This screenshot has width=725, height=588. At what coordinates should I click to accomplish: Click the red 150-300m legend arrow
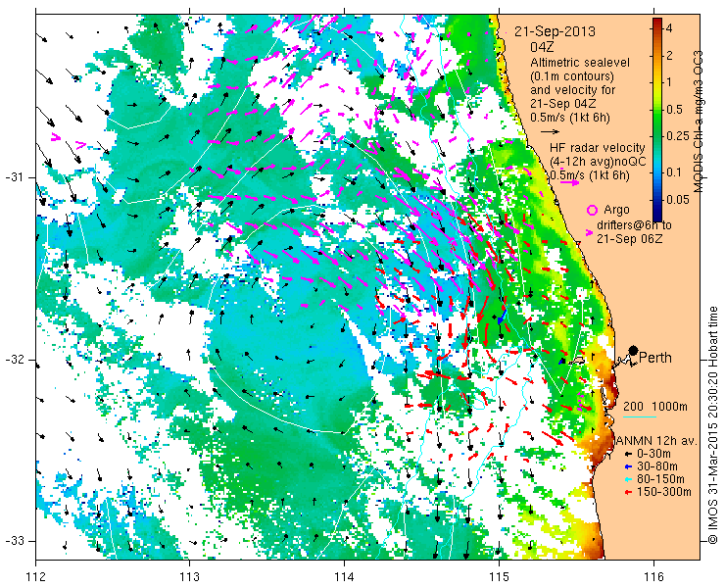628,492
